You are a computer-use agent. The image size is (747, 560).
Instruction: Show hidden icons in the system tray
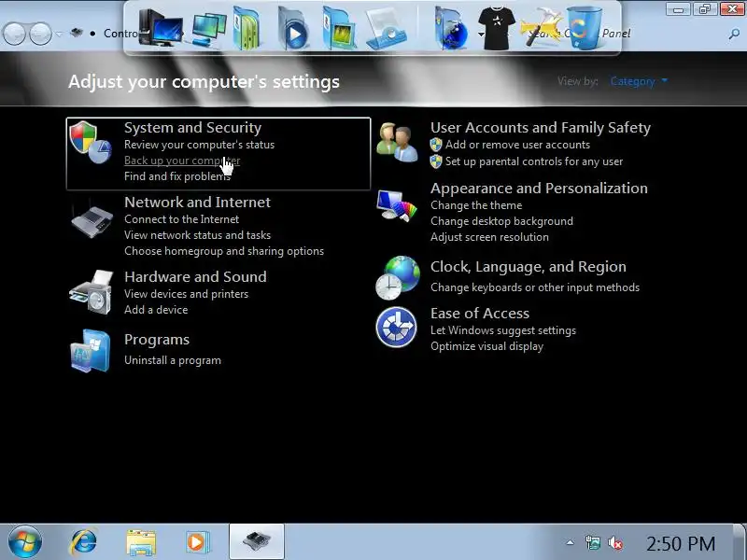pyautogui.click(x=570, y=543)
